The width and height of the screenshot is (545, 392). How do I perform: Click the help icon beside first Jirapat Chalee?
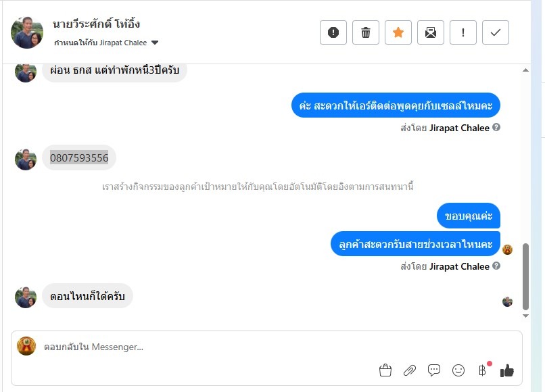pyautogui.click(x=496, y=127)
